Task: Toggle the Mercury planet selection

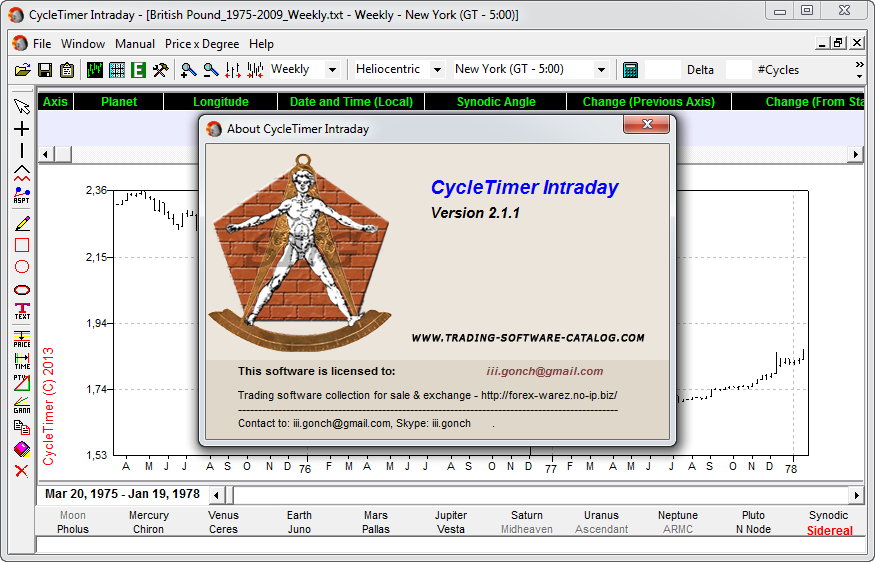Action: (149, 516)
